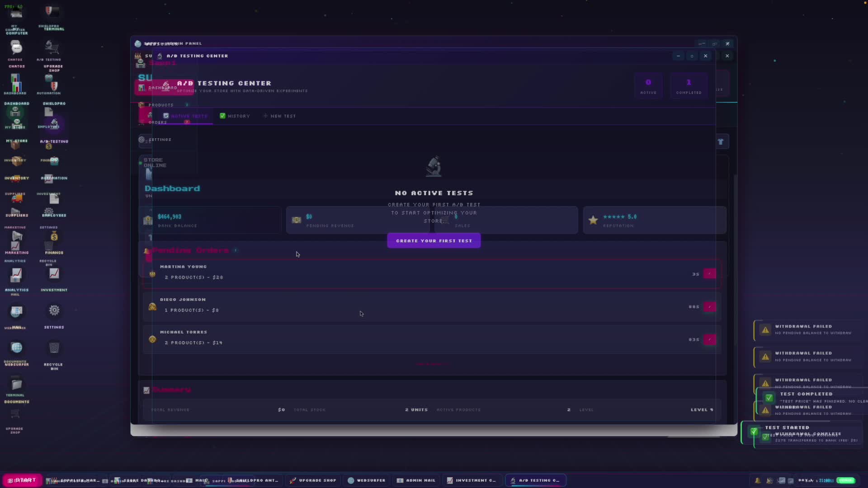Accept Diego Johnson's pending order

(709, 307)
